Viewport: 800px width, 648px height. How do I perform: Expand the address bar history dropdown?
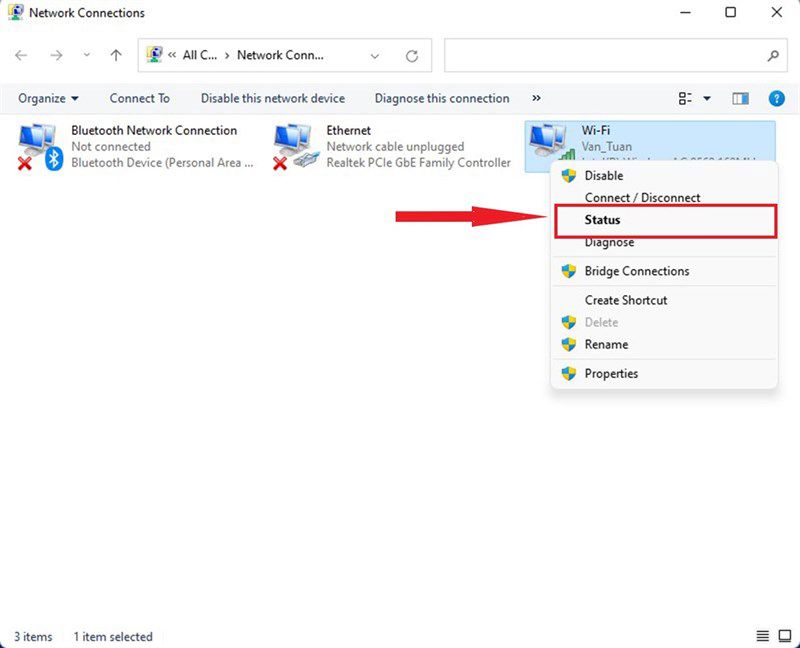point(375,56)
